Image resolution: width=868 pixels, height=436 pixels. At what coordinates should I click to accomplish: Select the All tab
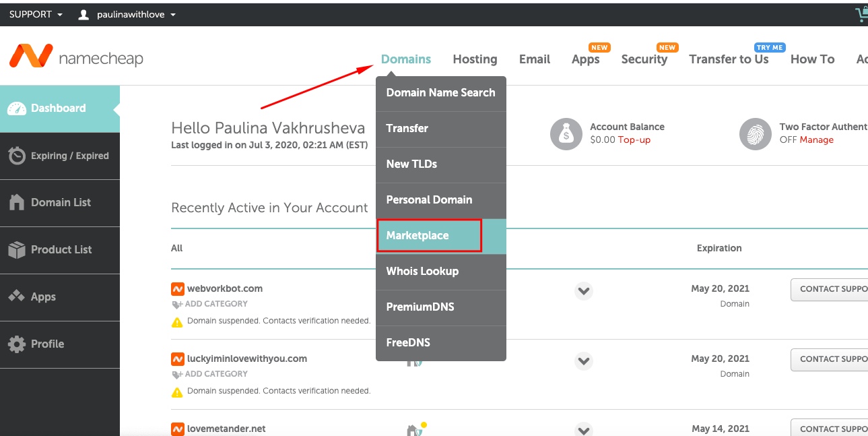point(177,248)
